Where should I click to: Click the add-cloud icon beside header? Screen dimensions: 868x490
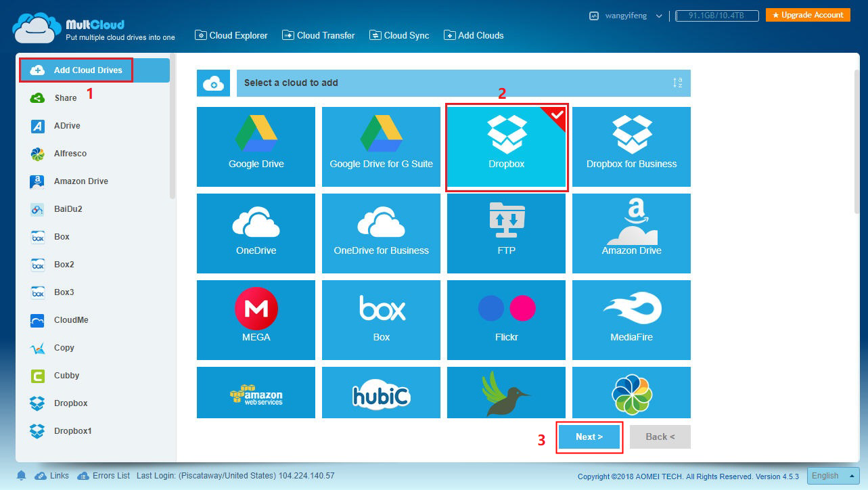pos(213,83)
